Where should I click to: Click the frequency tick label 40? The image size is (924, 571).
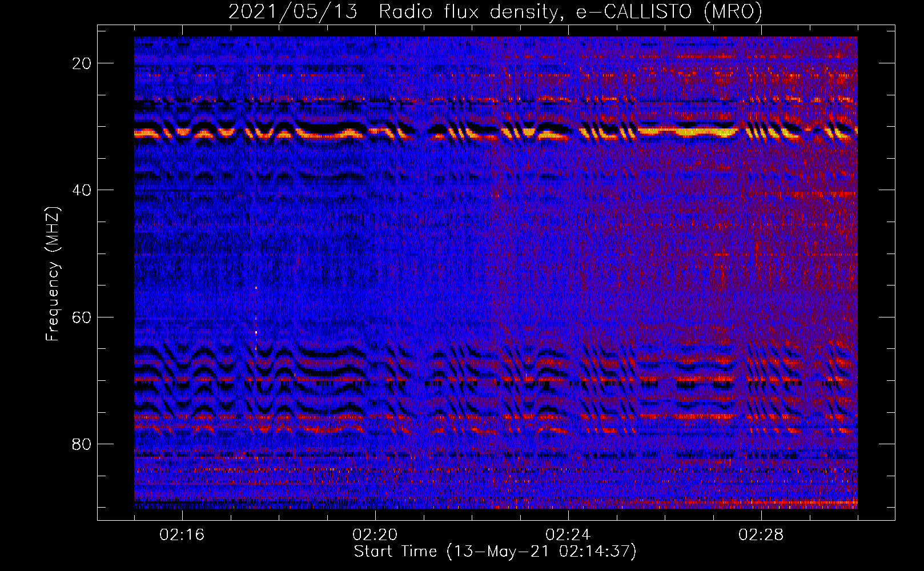point(82,190)
